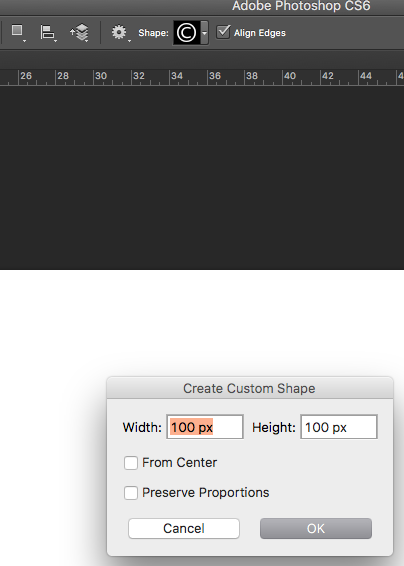404x566 pixels.
Task: Enable the Preserve Proportions checkbox
Action: (131, 493)
